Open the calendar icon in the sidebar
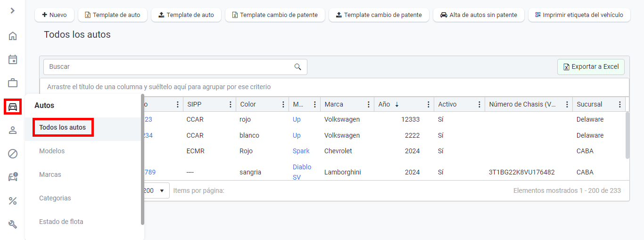Image resolution: width=644 pixels, height=240 pixels. click(x=13, y=59)
